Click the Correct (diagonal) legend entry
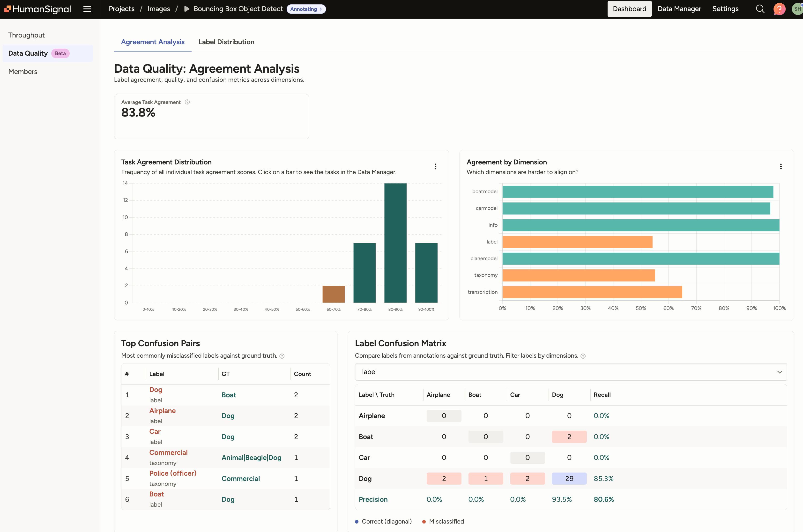 (383, 522)
